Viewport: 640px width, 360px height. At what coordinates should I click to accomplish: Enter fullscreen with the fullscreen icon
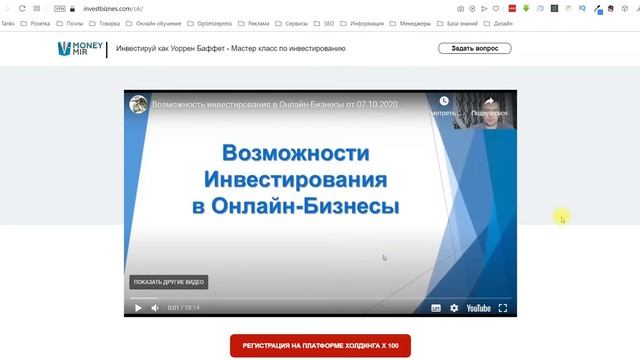[503, 308]
